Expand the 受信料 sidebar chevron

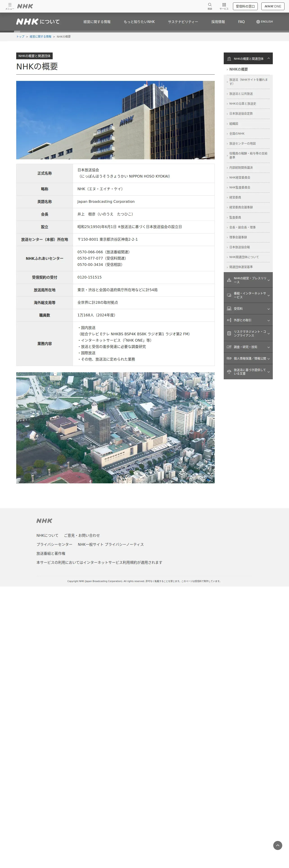tap(269, 309)
